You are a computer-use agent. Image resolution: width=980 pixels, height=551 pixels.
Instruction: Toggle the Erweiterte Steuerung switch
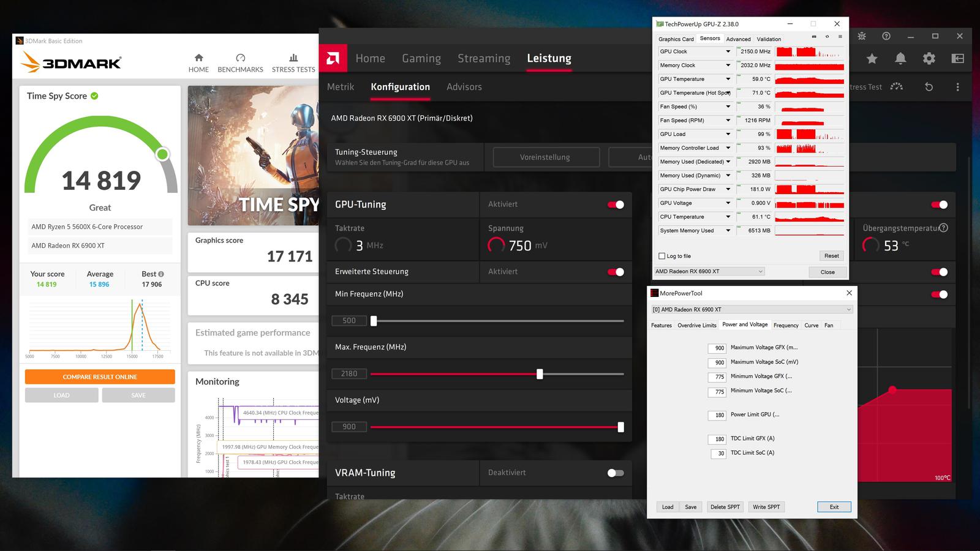(616, 272)
